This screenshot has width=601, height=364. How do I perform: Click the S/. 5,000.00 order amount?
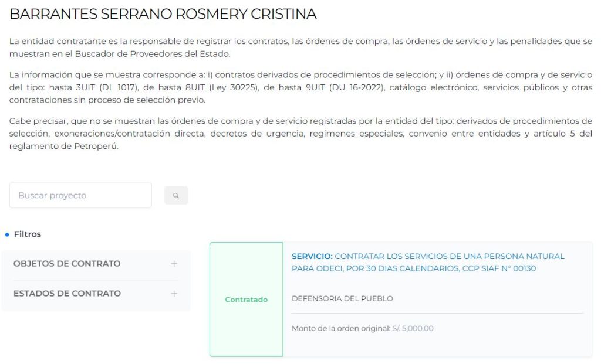(x=413, y=328)
